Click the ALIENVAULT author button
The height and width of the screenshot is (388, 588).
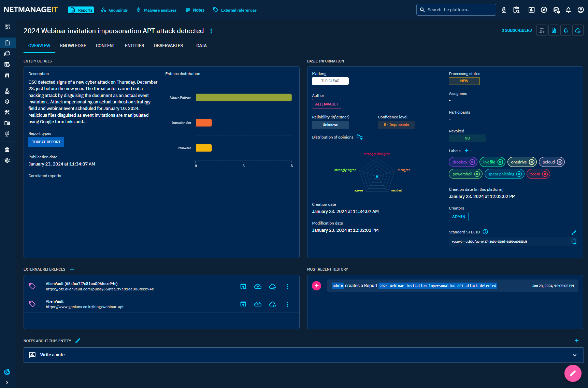[327, 104]
